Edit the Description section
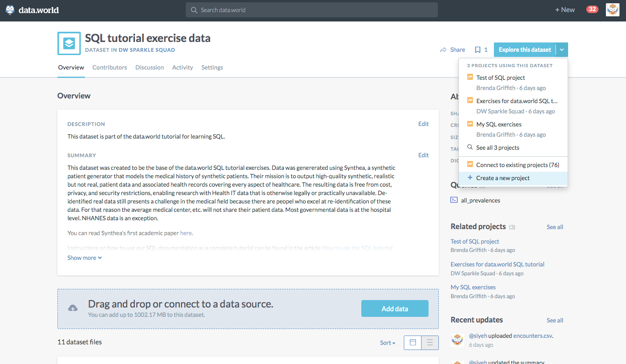The width and height of the screenshot is (626, 364). 423,124
